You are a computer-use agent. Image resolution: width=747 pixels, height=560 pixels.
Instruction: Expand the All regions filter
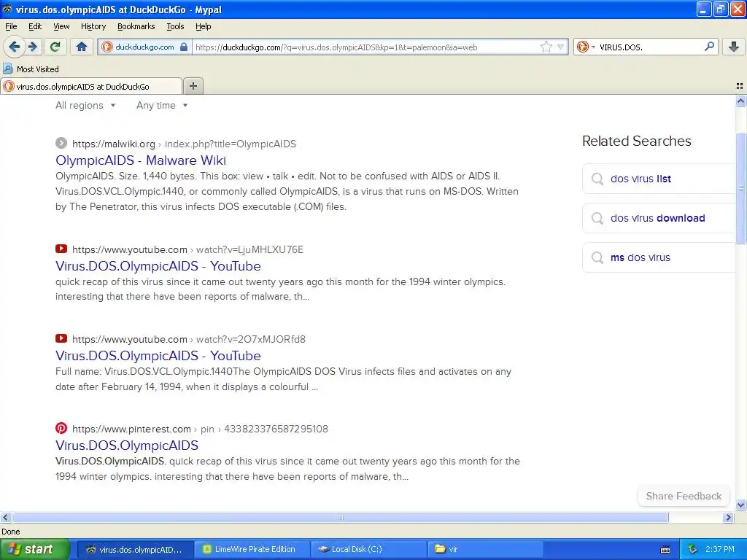(85, 105)
